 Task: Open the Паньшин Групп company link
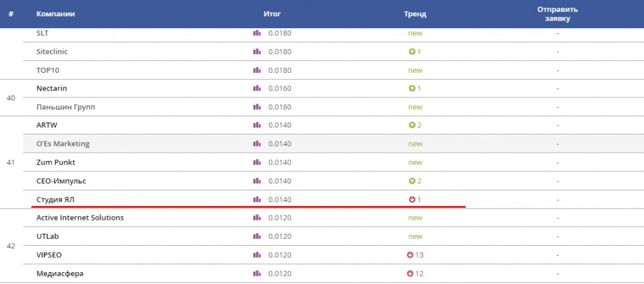click(x=66, y=107)
